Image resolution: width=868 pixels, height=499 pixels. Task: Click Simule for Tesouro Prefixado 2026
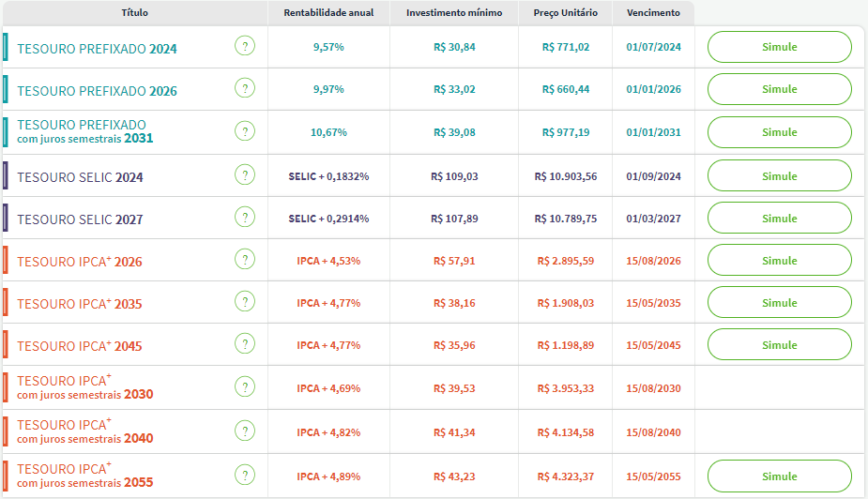(x=780, y=89)
